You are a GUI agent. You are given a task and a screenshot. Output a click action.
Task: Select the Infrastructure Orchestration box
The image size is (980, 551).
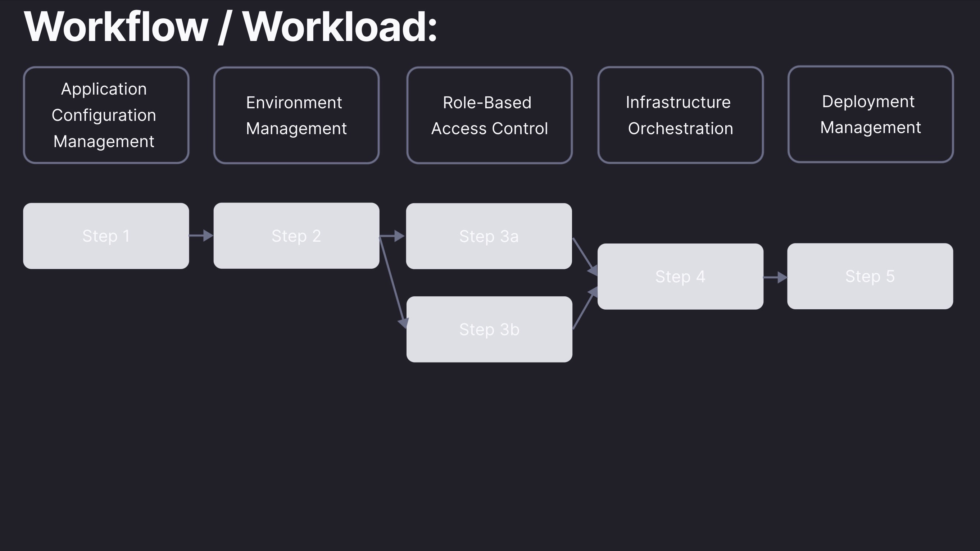(x=680, y=115)
